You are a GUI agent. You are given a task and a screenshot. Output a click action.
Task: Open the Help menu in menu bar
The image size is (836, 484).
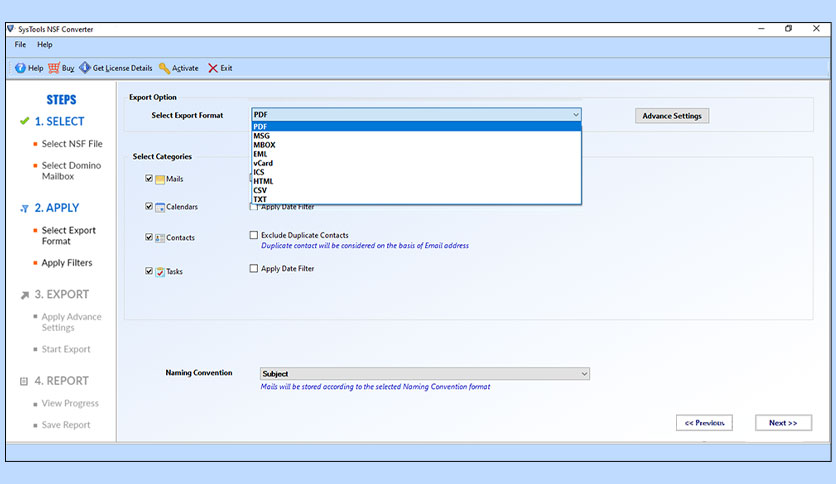click(45, 45)
